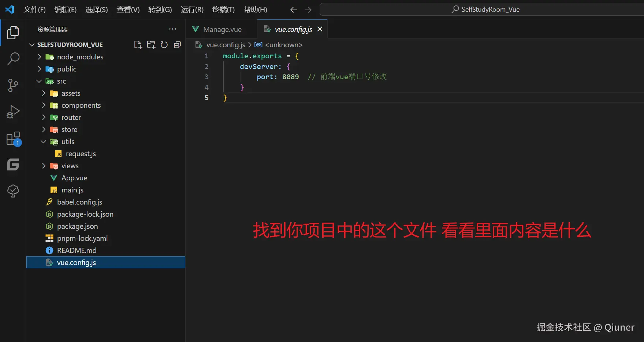Click line number 3 in the gutter
The height and width of the screenshot is (342, 644).
pos(206,77)
